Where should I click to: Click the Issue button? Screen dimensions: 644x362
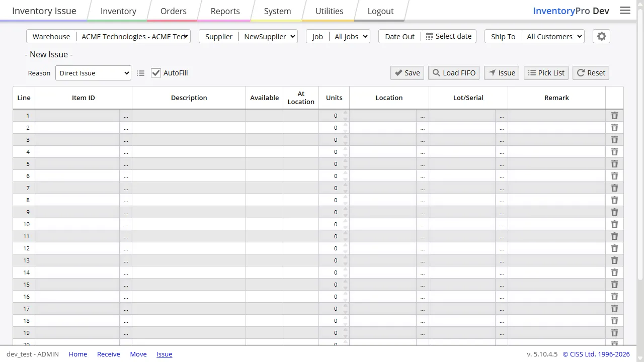(x=502, y=73)
